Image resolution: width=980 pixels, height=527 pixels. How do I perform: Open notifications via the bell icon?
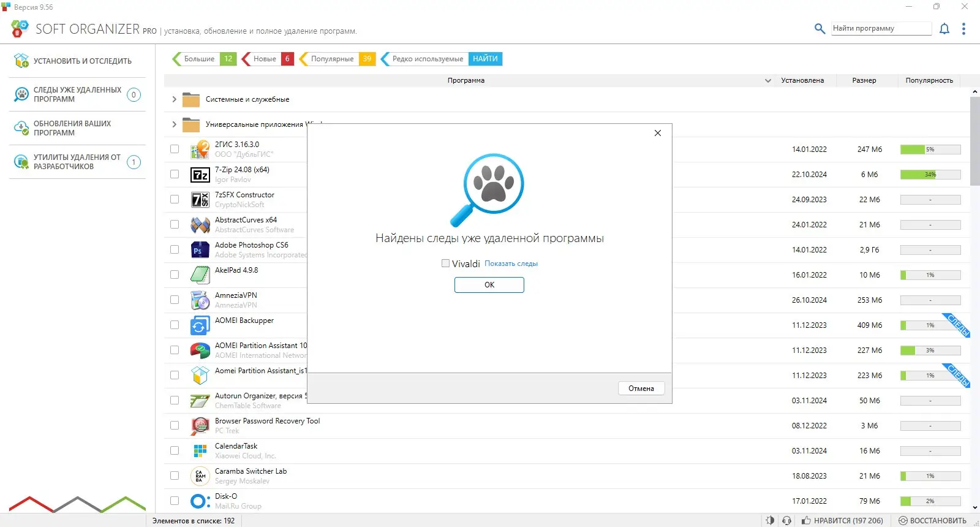pyautogui.click(x=944, y=29)
